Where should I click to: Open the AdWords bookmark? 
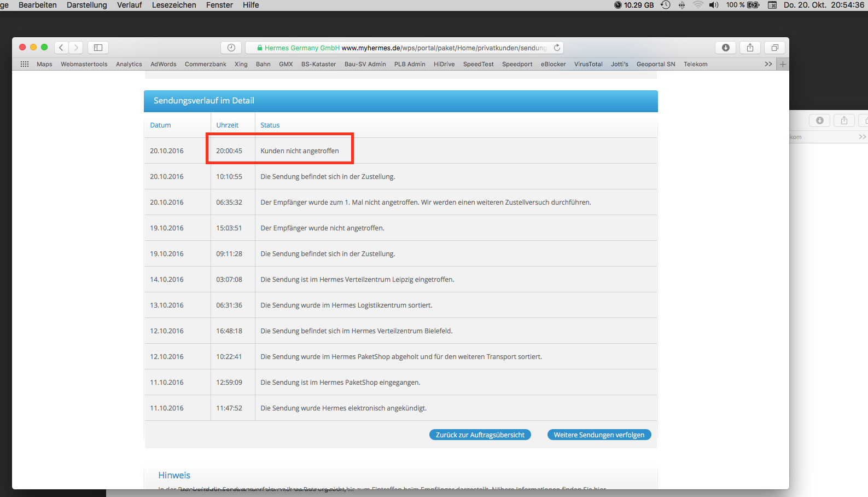(164, 64)
